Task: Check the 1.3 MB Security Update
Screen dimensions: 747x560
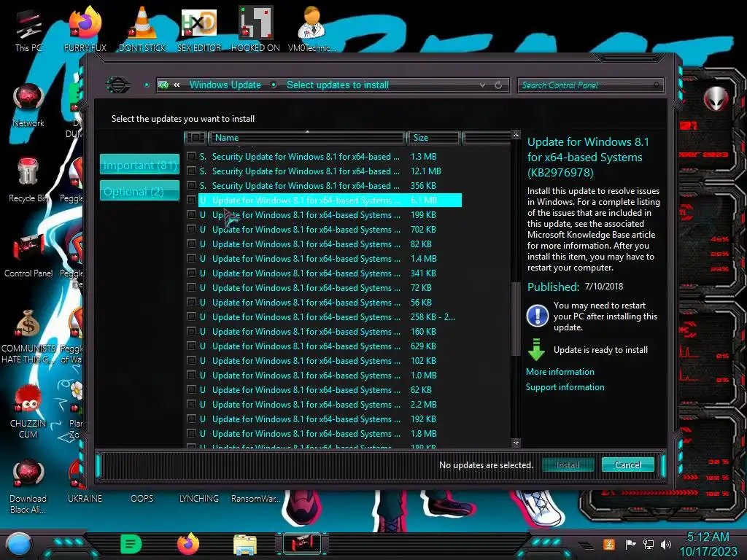Action: point(192,156)
